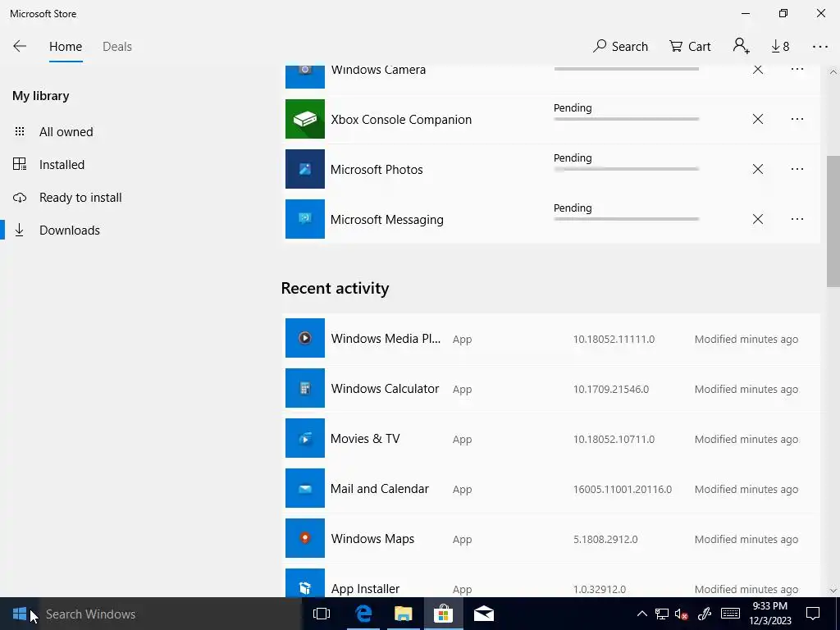Open the Windows Start menu

[x=20, y=614]
